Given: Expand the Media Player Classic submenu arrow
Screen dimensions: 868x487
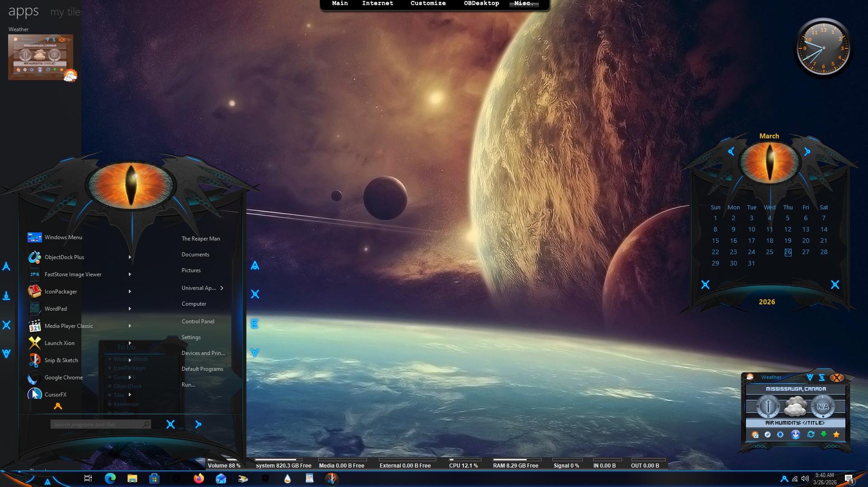Looking at the screenshot, I should [130, 326].
